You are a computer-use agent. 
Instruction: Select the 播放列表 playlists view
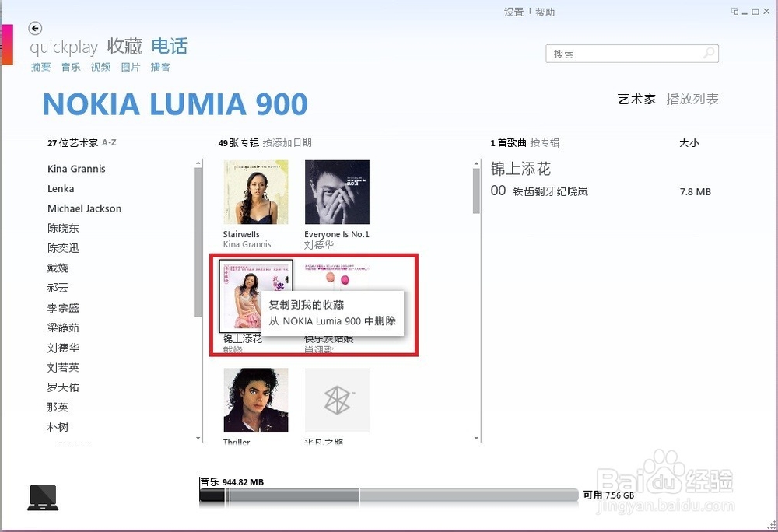(x=692, y=99)
